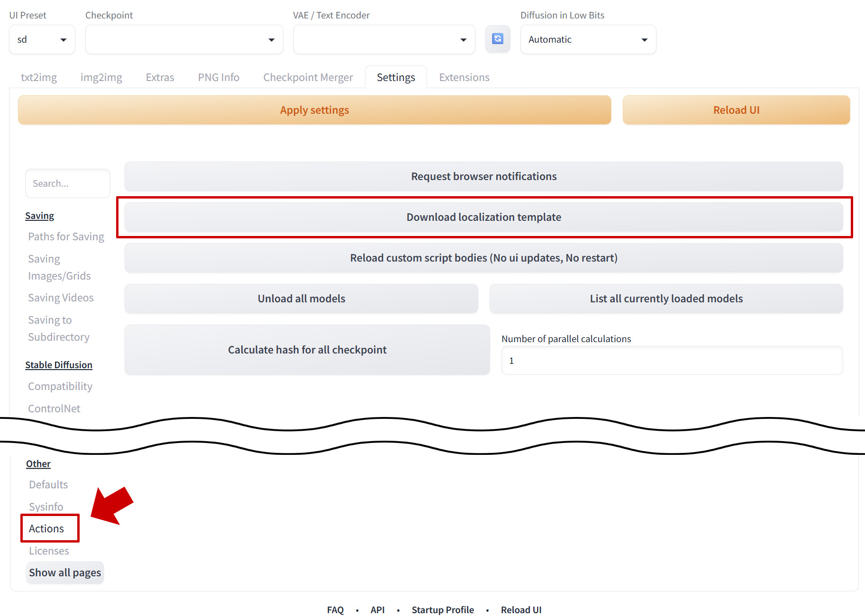Click the large Reload UI button
This screenshot has height=616, width=865.
736,110
